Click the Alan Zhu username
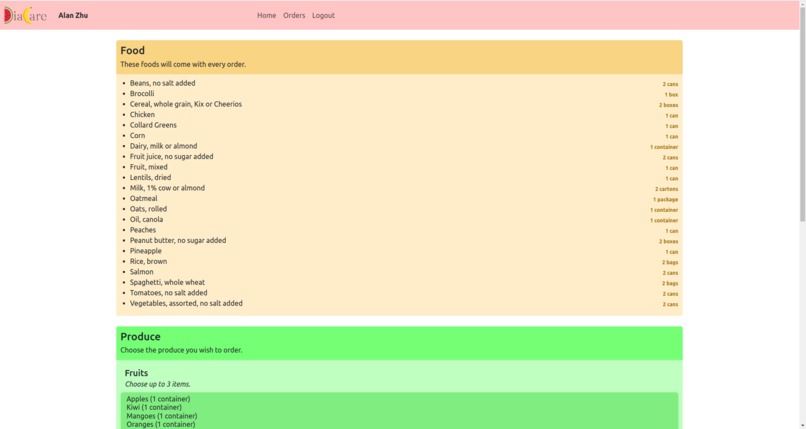 pyautogui.click(x=73, y=15)
